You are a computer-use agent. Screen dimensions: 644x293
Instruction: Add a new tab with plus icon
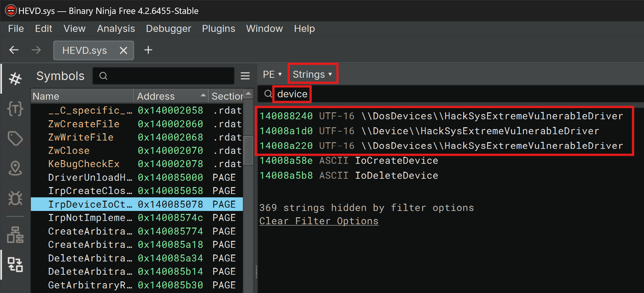point(148,50)
